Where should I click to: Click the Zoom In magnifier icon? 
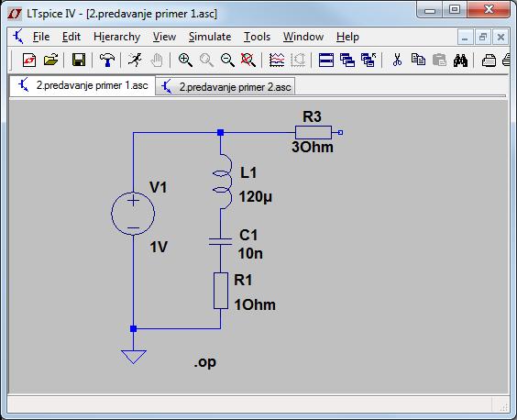tap(185, 61)
